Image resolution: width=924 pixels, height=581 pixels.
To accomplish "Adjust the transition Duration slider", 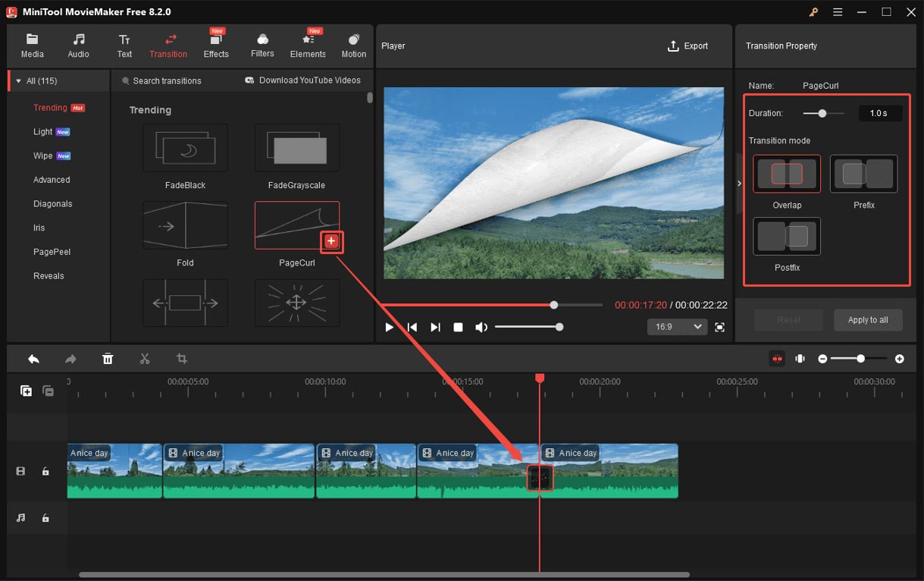I will (x=823, y=113).
